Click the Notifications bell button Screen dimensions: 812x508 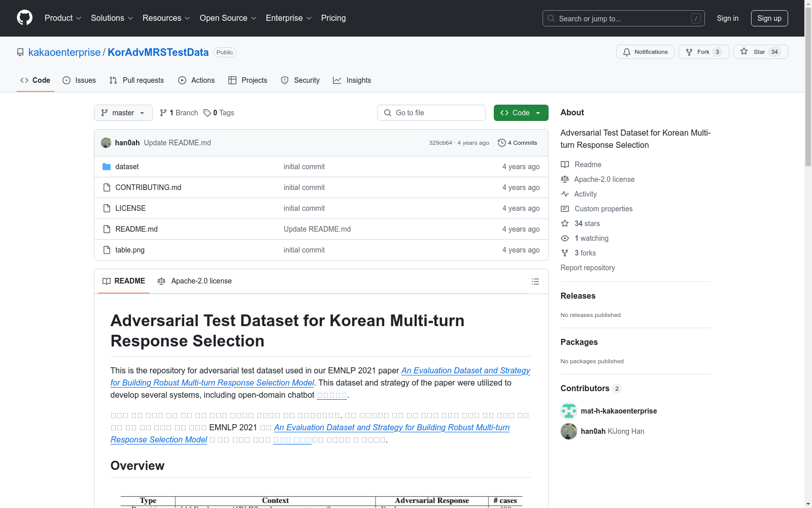click(645, 52)
